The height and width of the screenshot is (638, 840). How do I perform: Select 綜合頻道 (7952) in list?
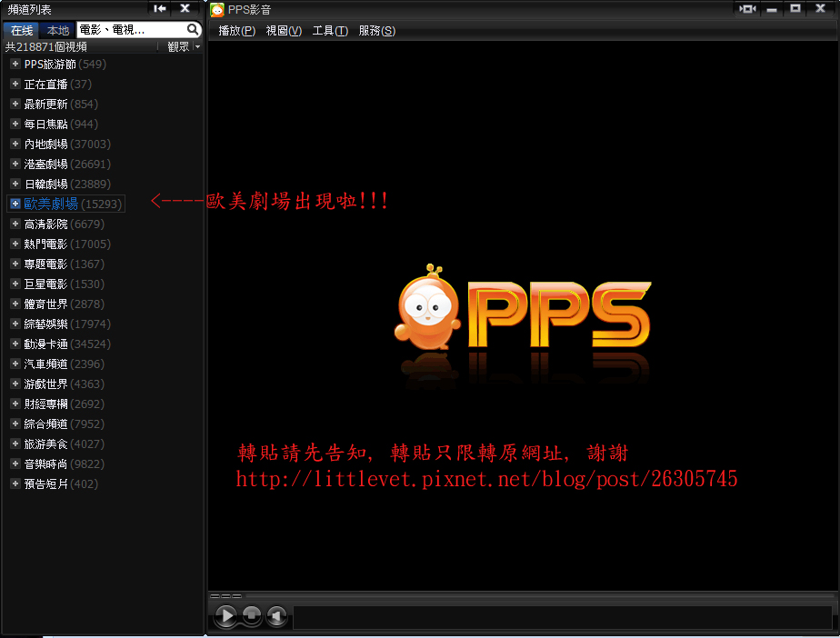click(65, 424)
